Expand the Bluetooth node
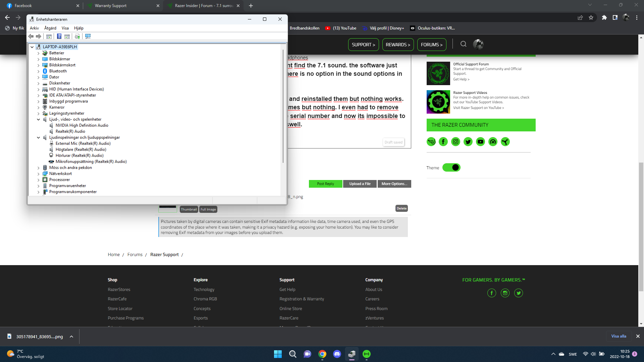 point(38,71)
